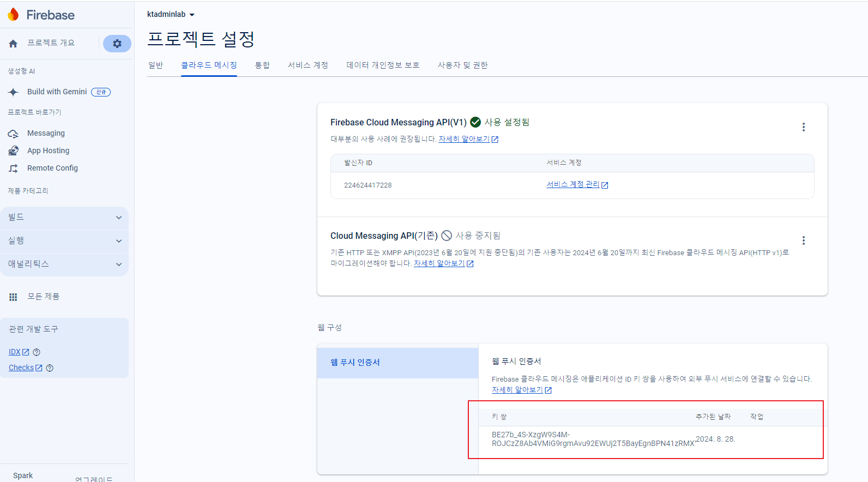Click the key pair value starting BE27b_4S

point(593,439)
